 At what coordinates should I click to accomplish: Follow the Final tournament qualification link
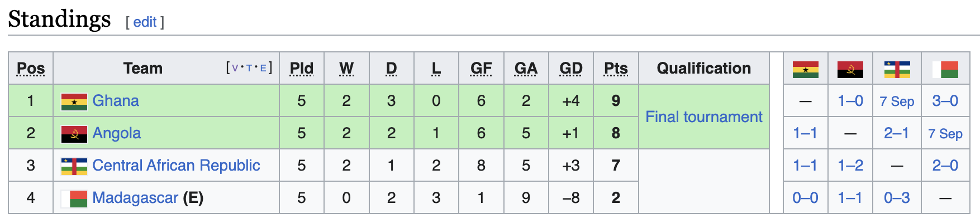(x=704, y=117)
